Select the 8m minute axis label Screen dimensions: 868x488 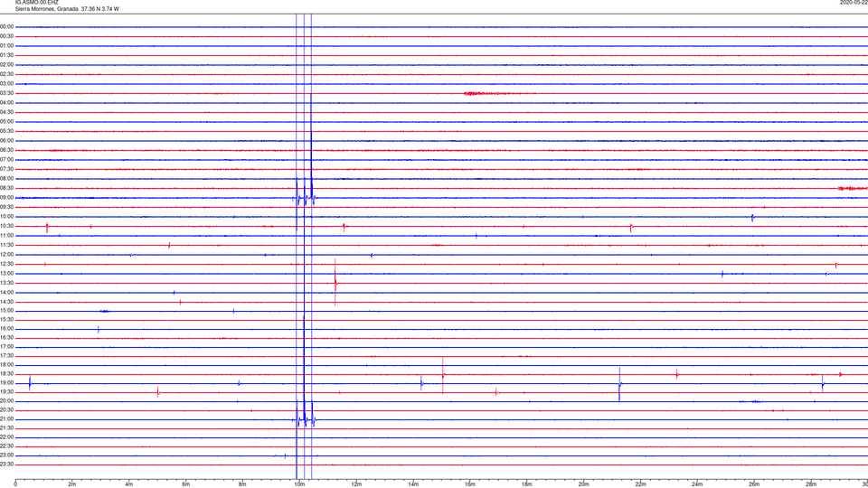[242, 484]
